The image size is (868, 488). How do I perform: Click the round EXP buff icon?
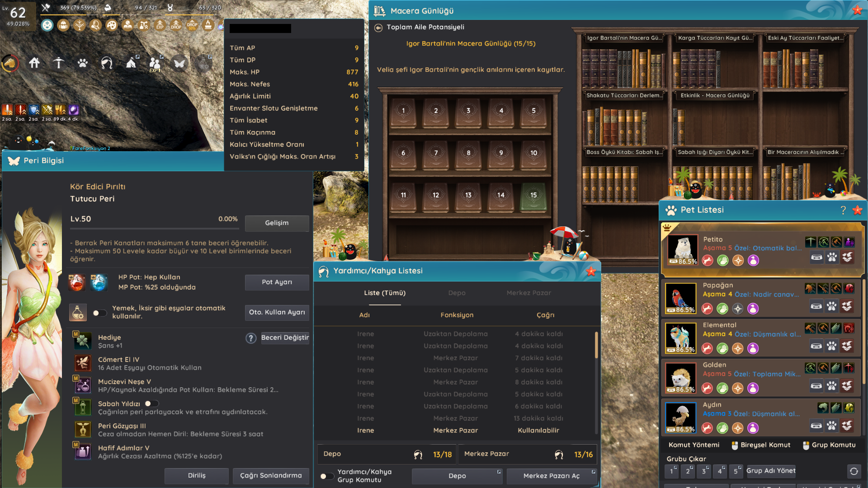[x=160, y=25]
